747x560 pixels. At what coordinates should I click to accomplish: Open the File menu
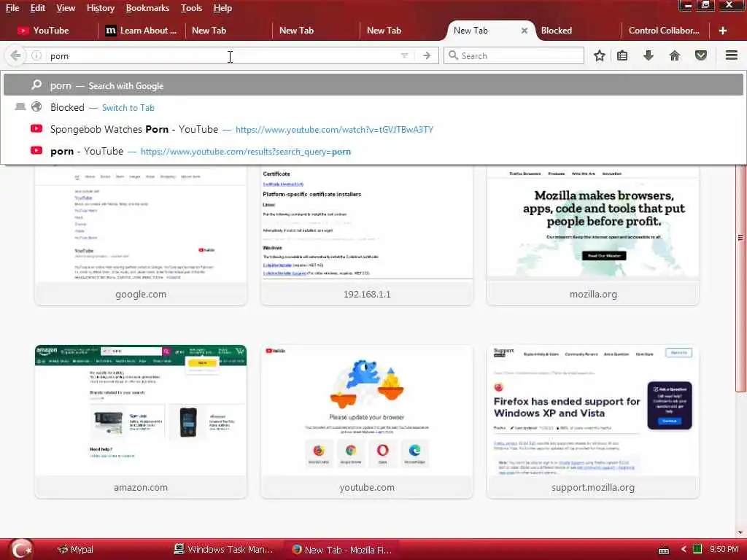coord(12,8)
